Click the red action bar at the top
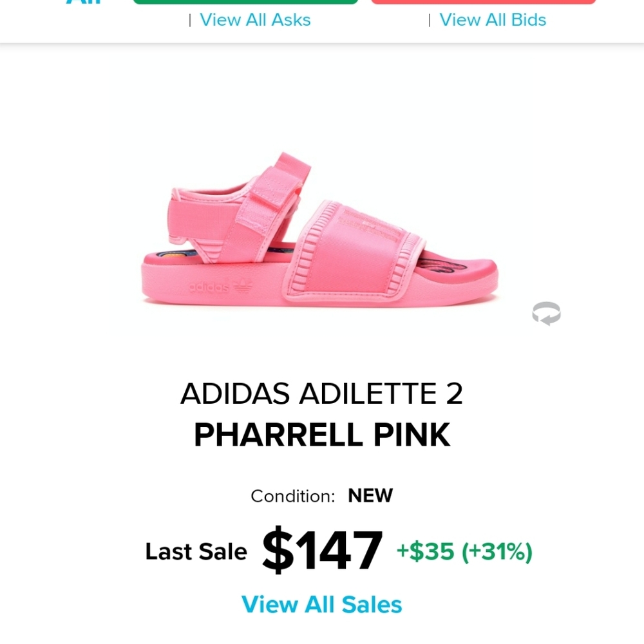The height and width of the screenshot is (644, 644). [484, 1]
